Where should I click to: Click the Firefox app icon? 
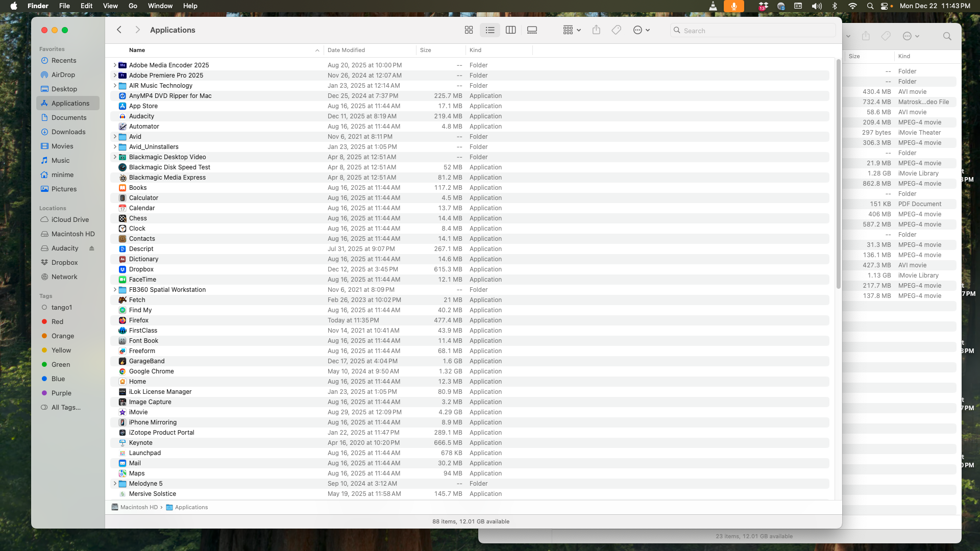122,320
